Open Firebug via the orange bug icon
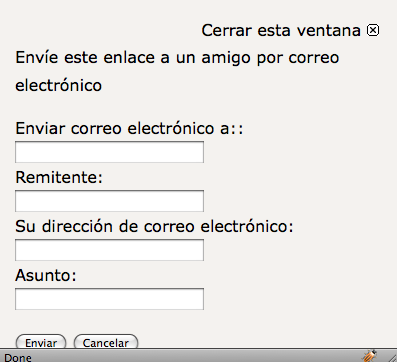This screenshot has width=397, height=362. pyautogui.click(x=370, y=356)
